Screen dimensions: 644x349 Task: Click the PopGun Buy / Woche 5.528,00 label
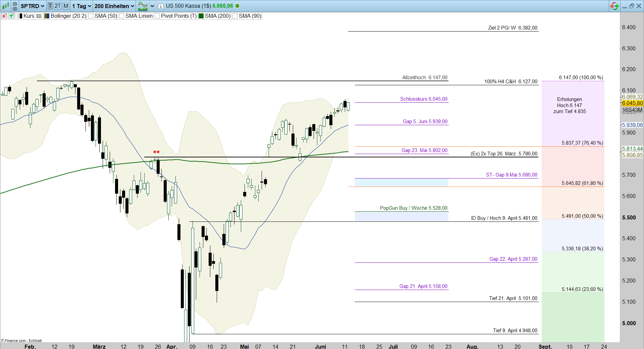[x=414, y=208]
